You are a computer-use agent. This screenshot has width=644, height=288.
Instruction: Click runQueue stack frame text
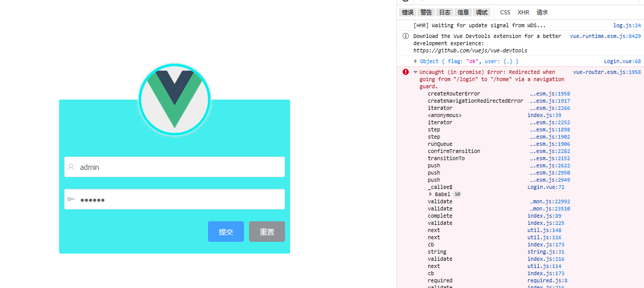(x=440, y=144)
